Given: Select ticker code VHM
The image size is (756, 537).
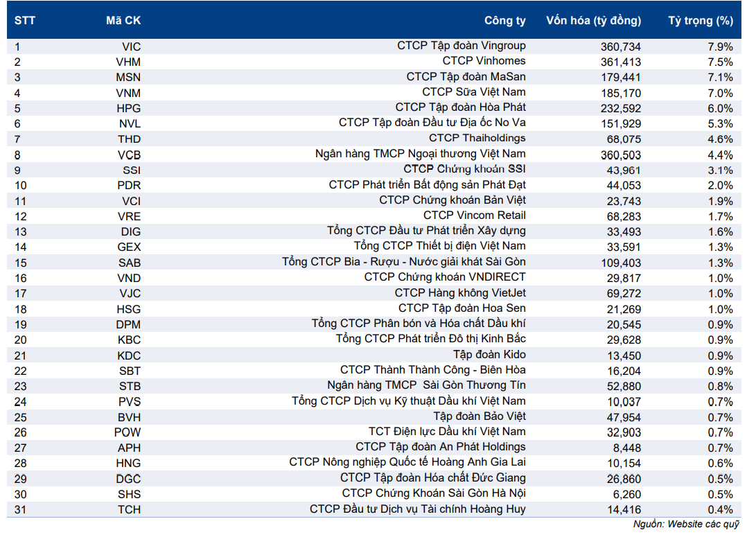Looking at the screenshot, I should pos(128,62).
